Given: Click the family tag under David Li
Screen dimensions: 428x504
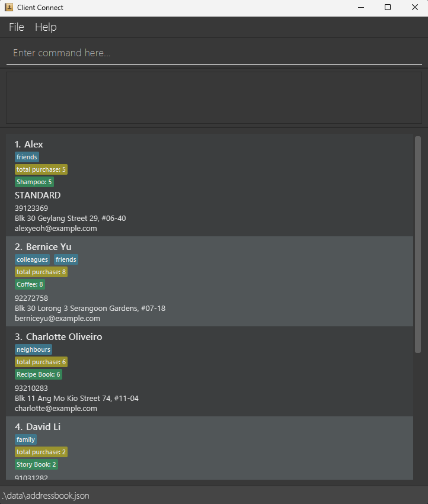Looking at the screenshot, I should point(25,439).
